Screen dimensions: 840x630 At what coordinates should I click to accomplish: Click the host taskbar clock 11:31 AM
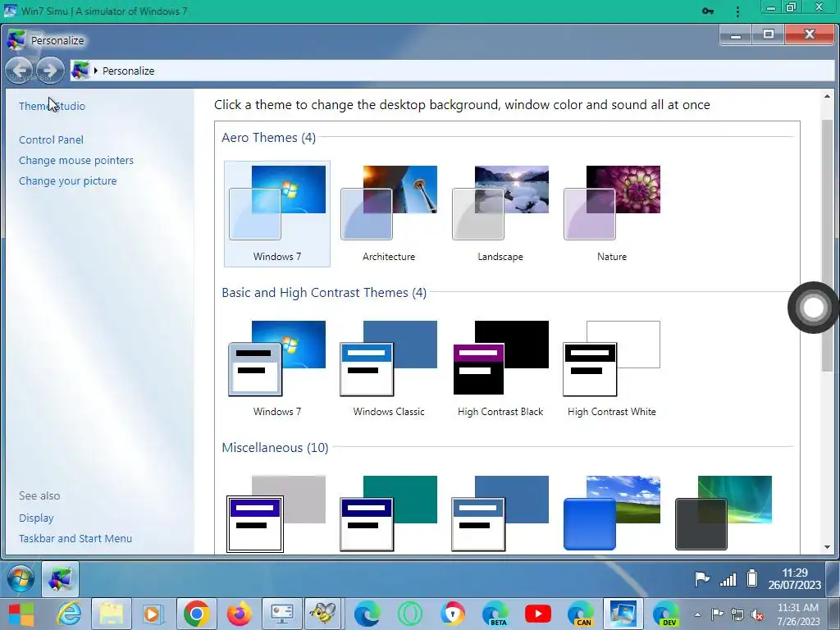[x=798, y=614]
